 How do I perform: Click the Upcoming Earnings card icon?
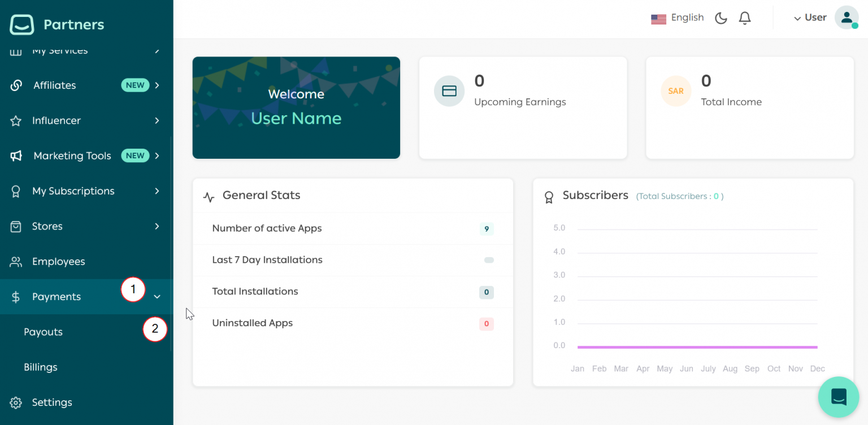[449, 90]
